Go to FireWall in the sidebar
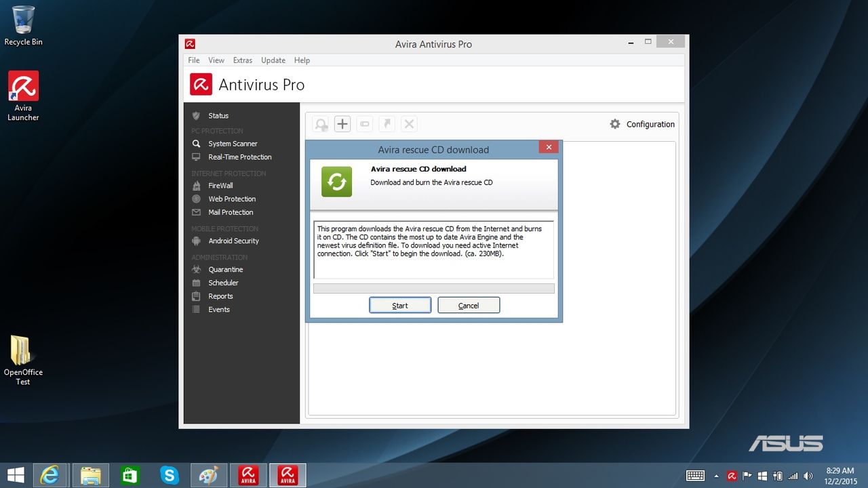The width and height of the screenshot is (868, 488). click(220, 186)
